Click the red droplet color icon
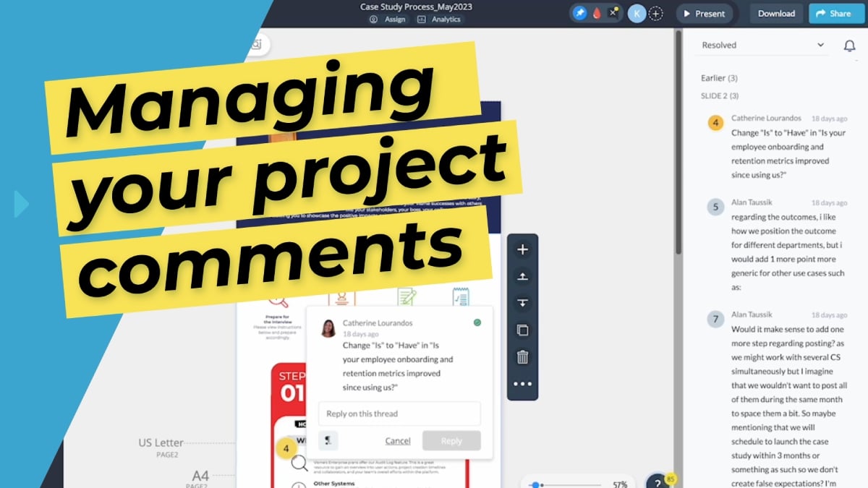 (x=597, y=13)
